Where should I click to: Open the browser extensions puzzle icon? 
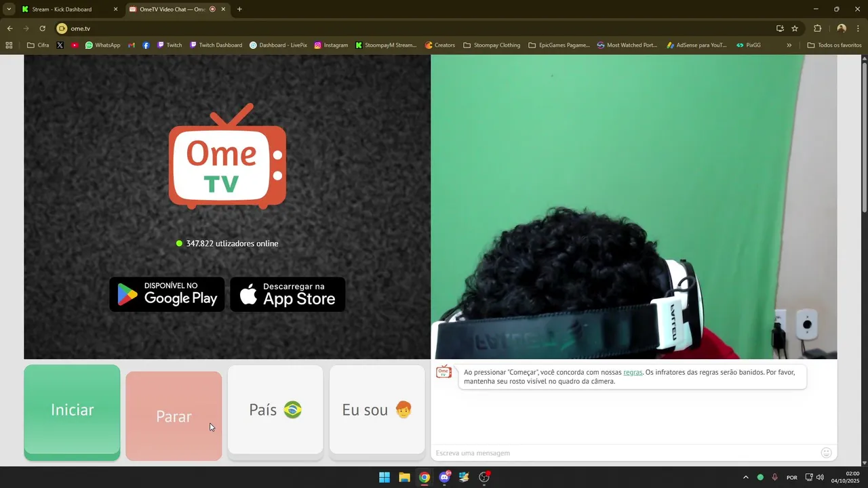point(817,28)
